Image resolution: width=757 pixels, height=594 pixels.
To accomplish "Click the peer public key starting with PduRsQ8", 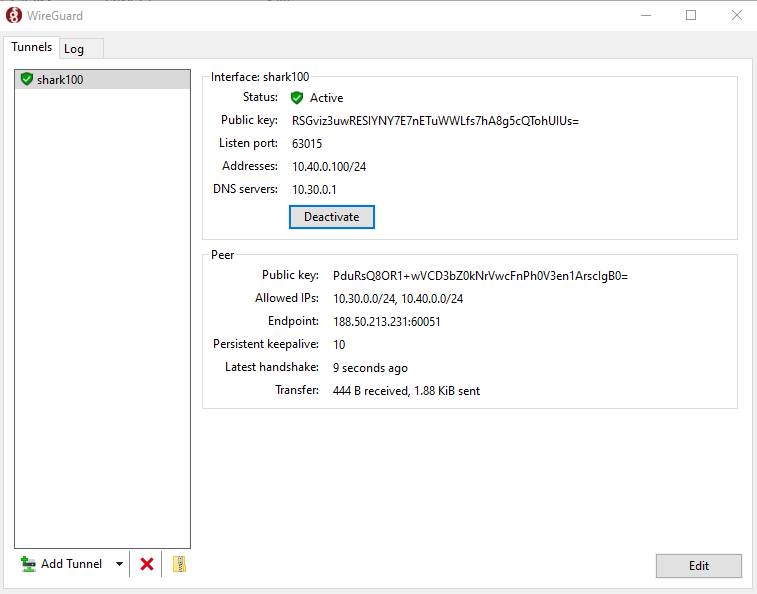I will [480, 276].
